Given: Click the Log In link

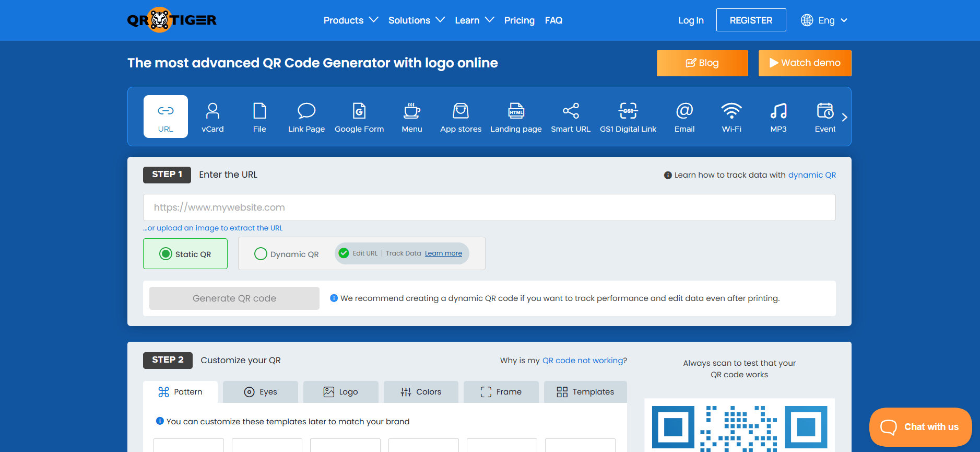Looking at the screenshot, I should pyautogui.click(x=691, y=20).
